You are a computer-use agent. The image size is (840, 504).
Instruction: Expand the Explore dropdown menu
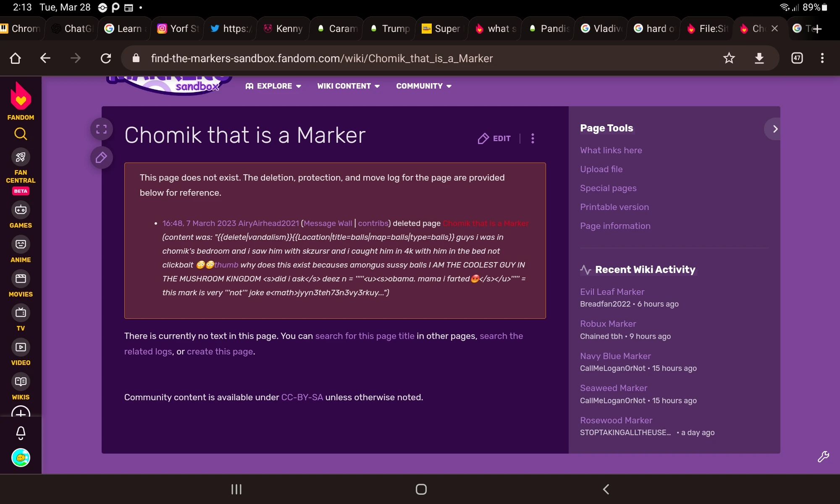pos(273,86)
